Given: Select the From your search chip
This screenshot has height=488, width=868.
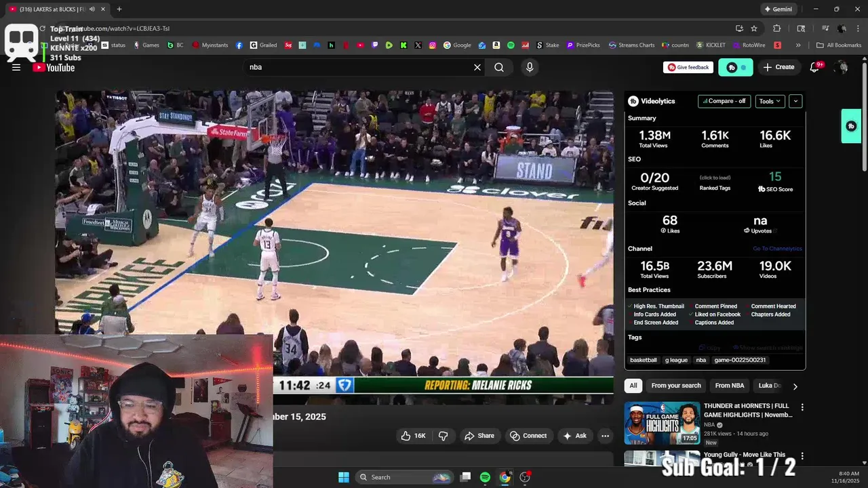Looking at the screenshot, I should [x=676, y=386].
